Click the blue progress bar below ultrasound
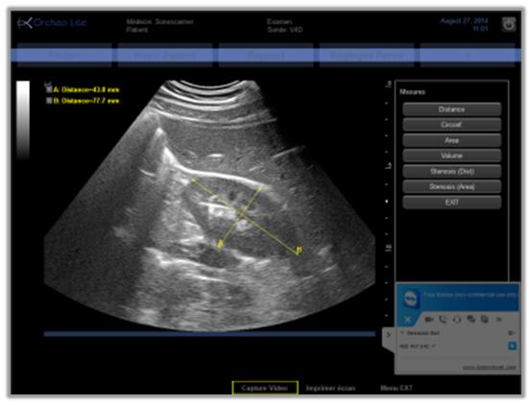 click(x=209, y=334)
